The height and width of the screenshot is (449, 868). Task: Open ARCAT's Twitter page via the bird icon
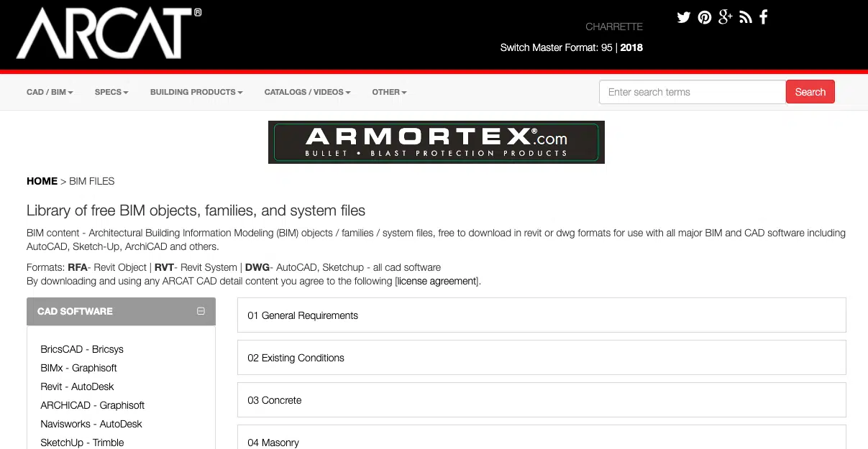[683, 17]
